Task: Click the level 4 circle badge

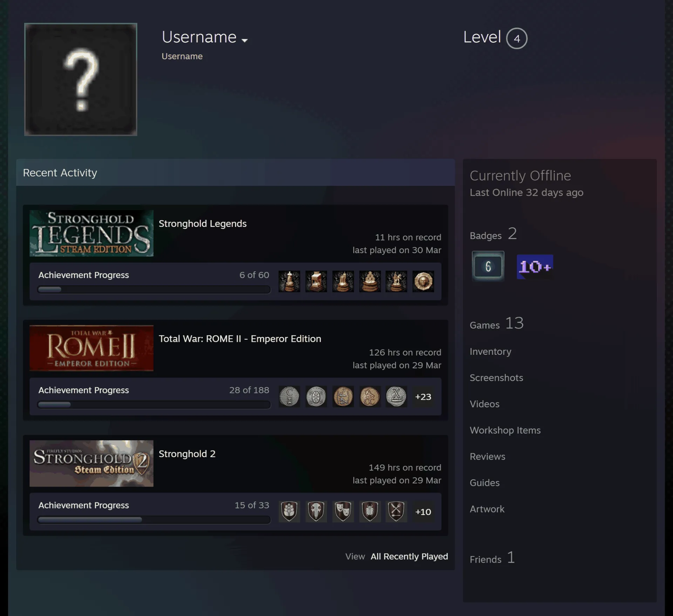Action: [x=517, y=38]
